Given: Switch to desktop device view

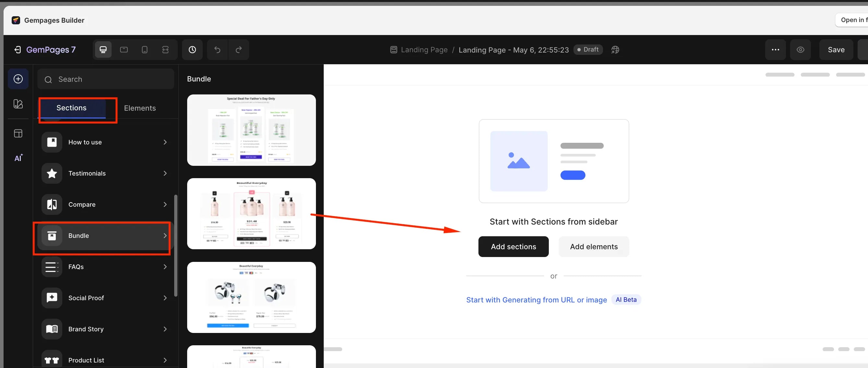Looking at the screenshot, I should (x=103, y=50).
